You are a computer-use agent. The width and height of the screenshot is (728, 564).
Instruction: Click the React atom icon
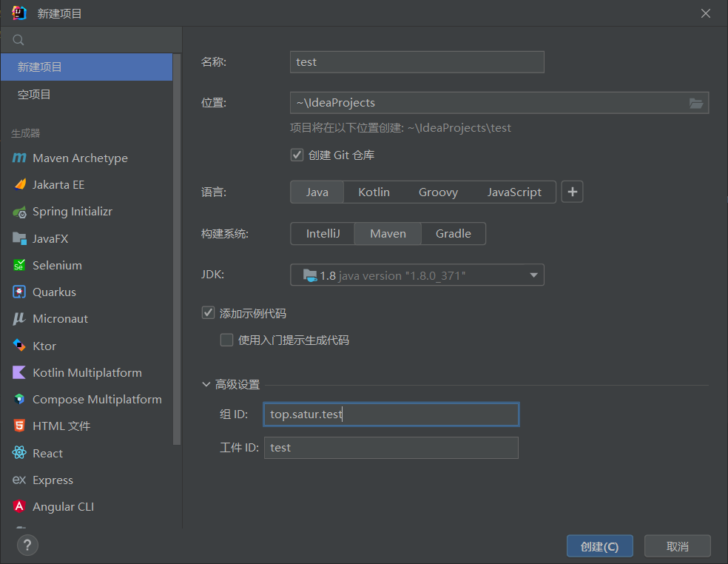pos(19,452)
